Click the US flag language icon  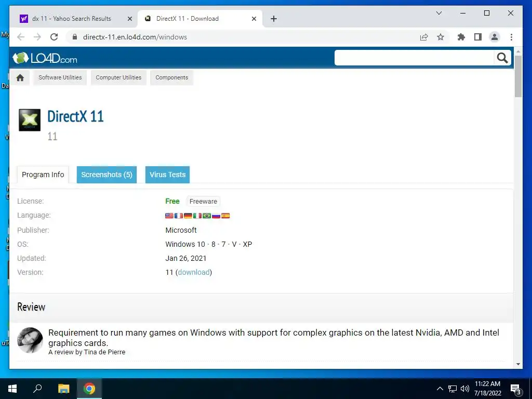point(169,216)
